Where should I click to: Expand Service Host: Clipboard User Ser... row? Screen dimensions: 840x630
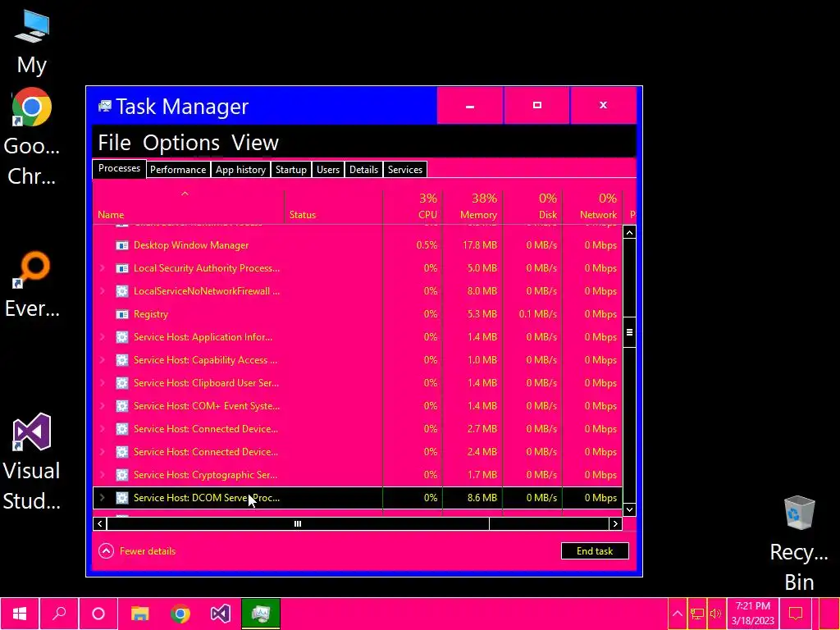tap(103, 383)
